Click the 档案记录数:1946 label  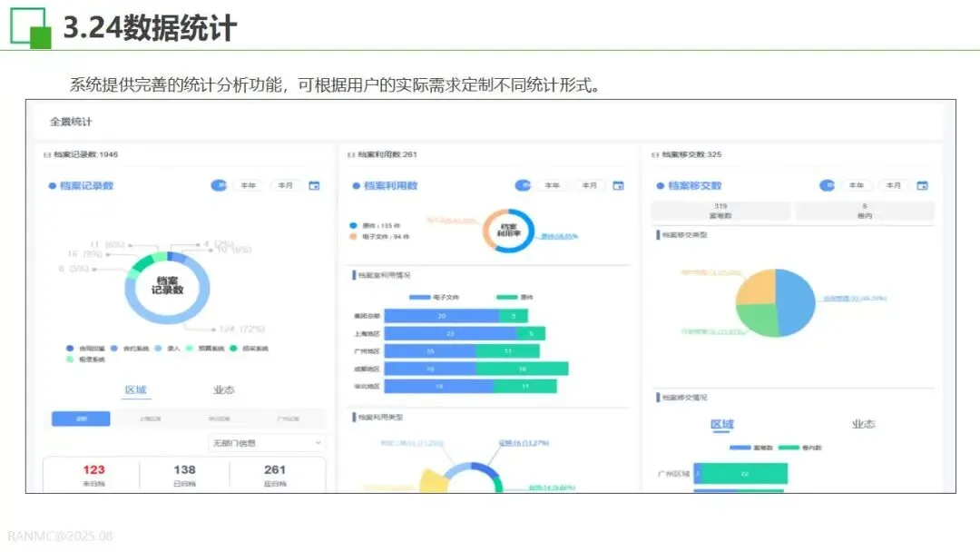(x=85, y=154)
